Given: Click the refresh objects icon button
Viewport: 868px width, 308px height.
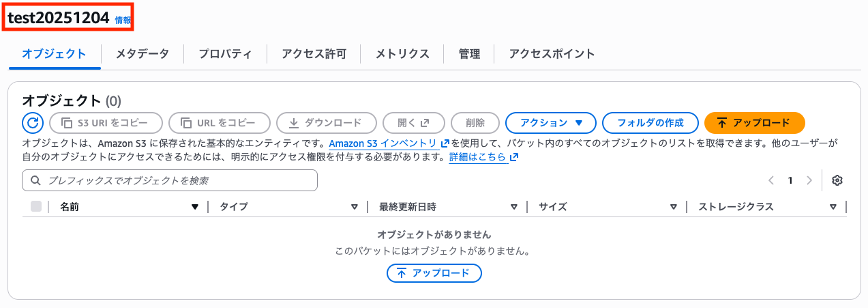Looking at the screenshot, I should point(33,123).
